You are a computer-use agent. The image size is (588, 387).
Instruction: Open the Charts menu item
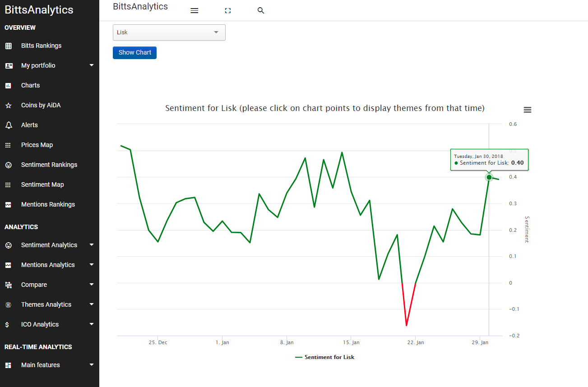[30, 85]
